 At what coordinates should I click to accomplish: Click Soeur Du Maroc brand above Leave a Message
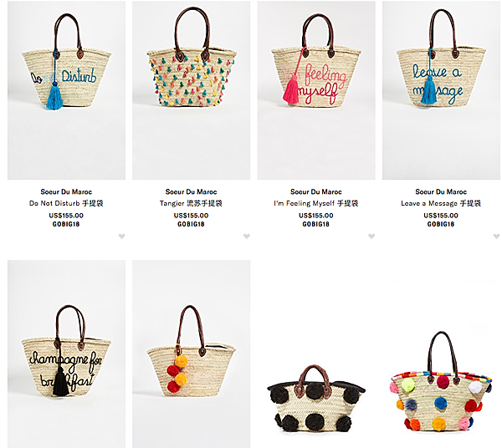coord(441,192)
